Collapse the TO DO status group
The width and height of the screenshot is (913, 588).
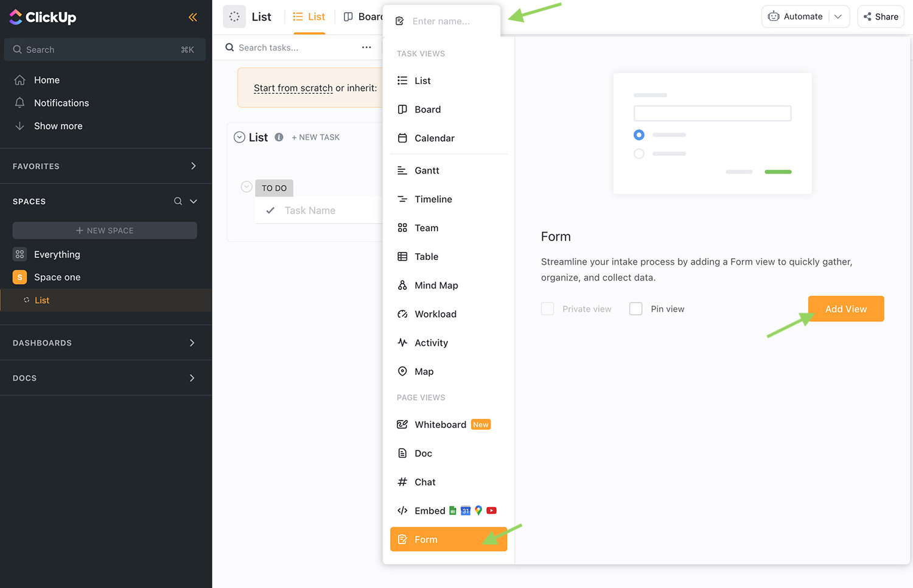[247, 187]
